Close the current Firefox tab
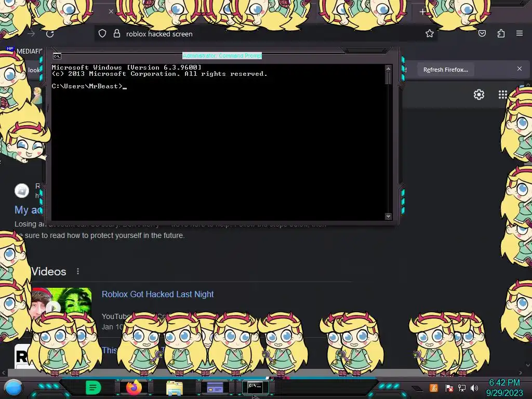The width and height of the screenshot is (532, 399). (x=111, y=11)
